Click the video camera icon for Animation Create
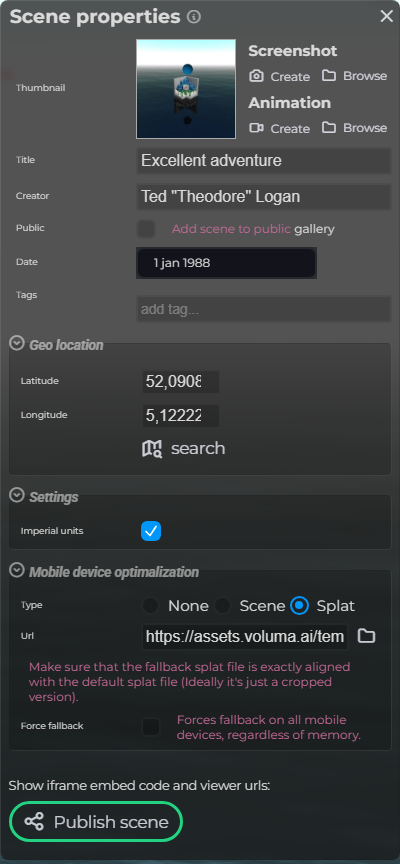This screenshot has height=864, width=400. [x=256, y=128]
